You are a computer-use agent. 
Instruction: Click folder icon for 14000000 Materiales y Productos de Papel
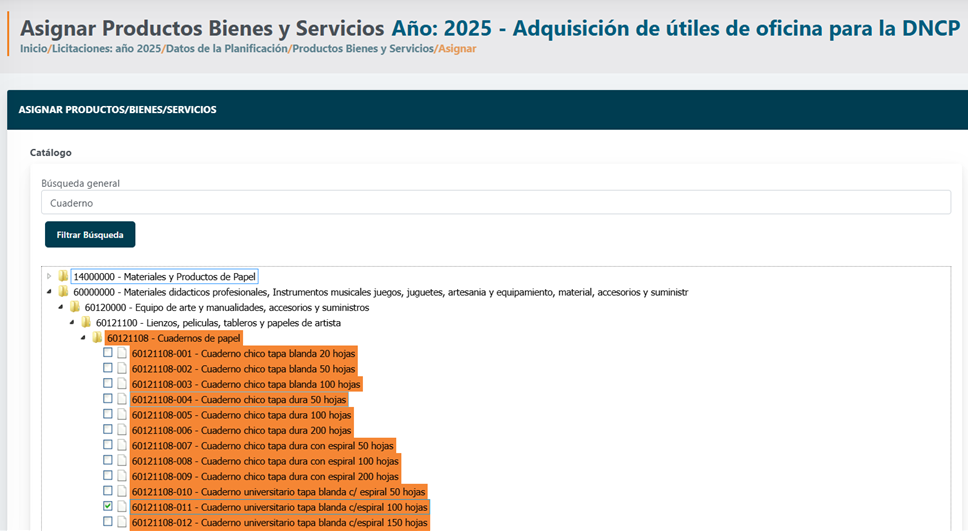click(63, 276)
